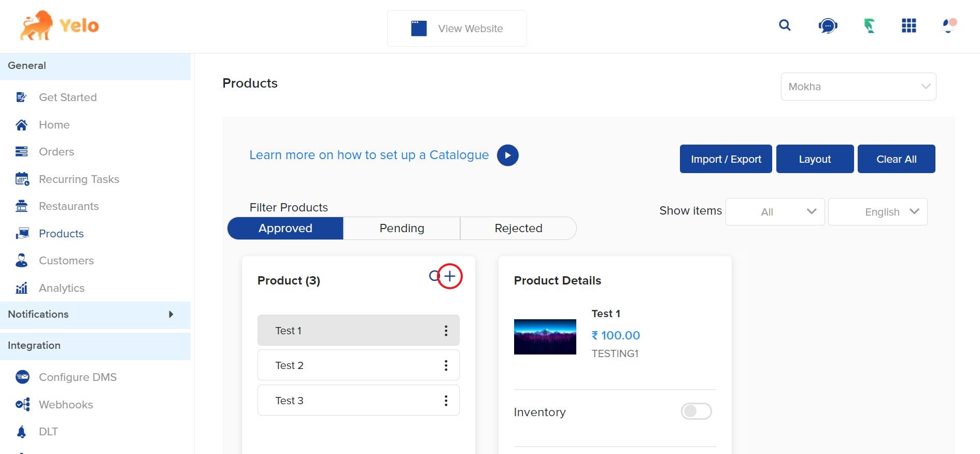Open the Mokha restaurant dropdown
This screenshot has height=454, width=980.
[x=858, y=87]
